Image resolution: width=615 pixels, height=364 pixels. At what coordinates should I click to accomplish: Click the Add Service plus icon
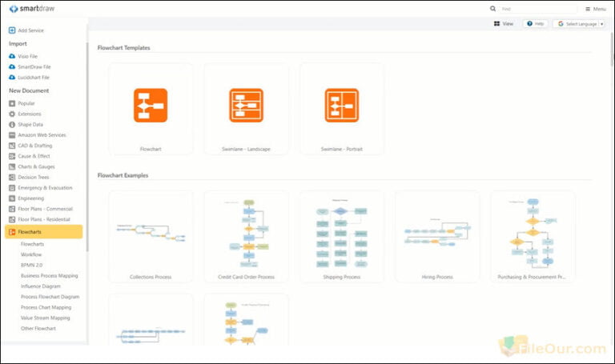12,30
